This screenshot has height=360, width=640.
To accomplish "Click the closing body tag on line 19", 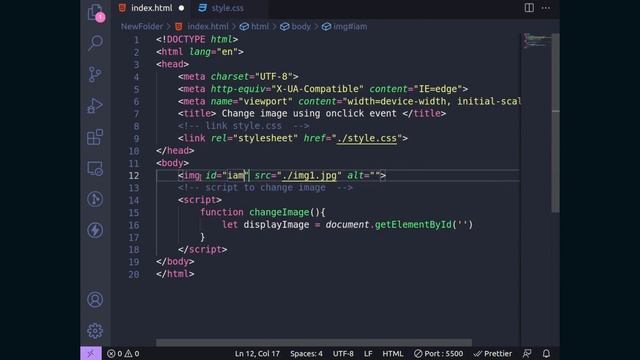I will point(175,262).
